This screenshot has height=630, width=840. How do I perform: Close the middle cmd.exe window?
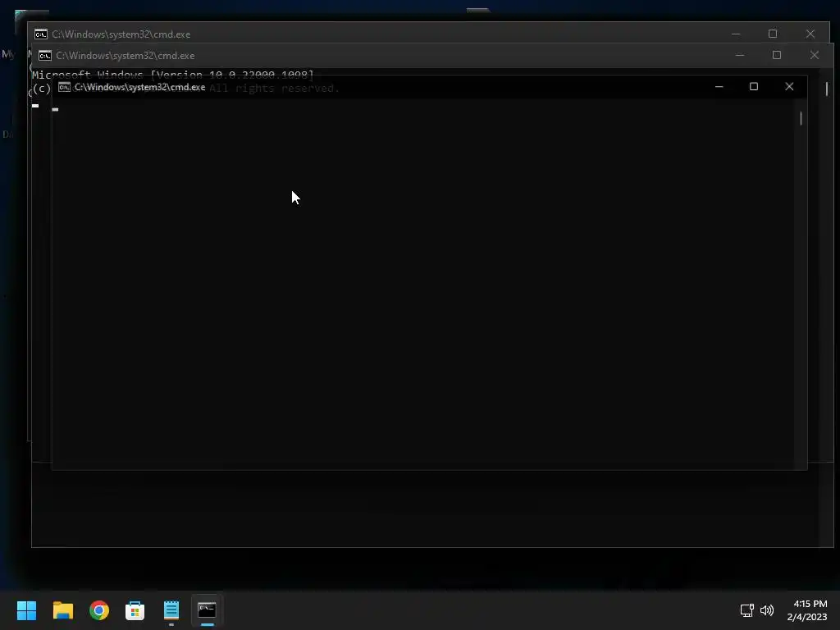click(815, 55)
